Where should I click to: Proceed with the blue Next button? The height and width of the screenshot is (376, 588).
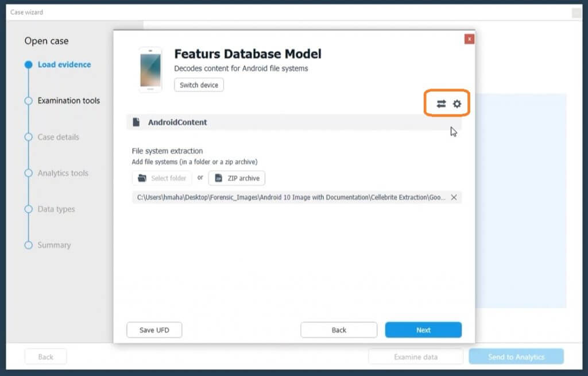[423, 330]
